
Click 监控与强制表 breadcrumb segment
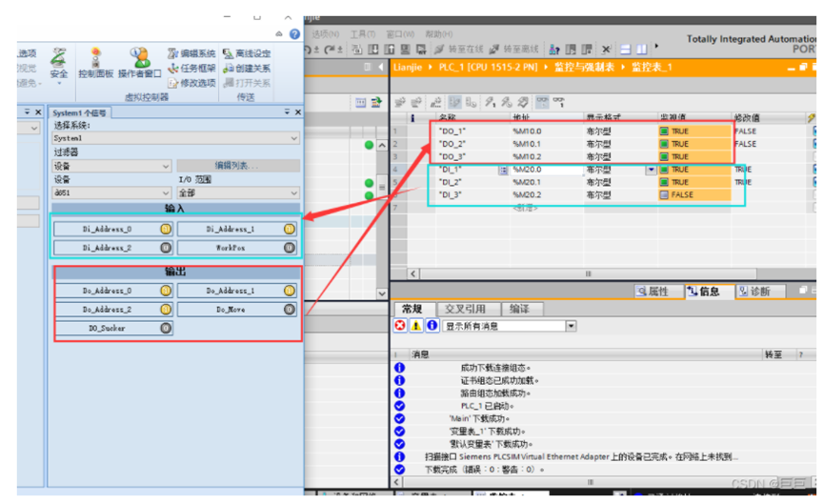point(584,68)
